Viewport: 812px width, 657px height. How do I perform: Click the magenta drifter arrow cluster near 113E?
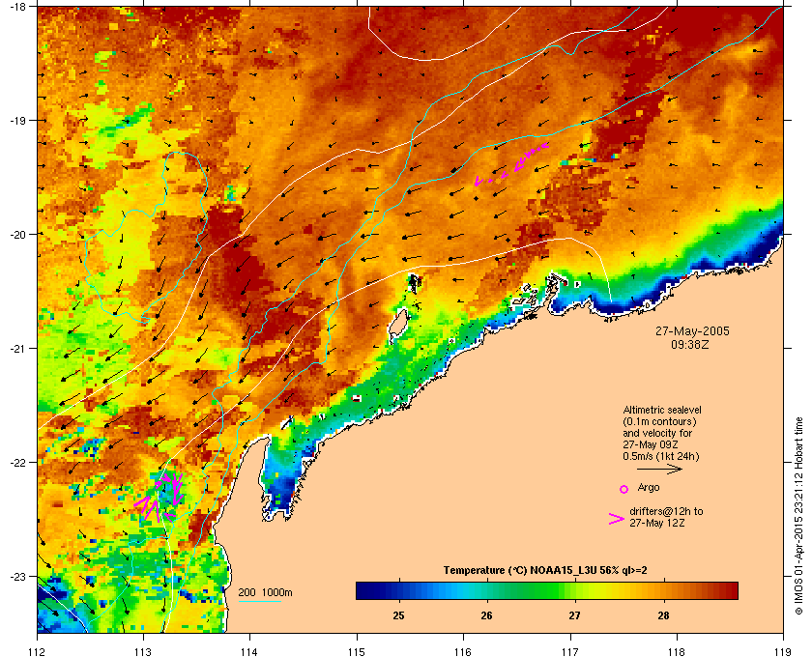coord(159,496)
